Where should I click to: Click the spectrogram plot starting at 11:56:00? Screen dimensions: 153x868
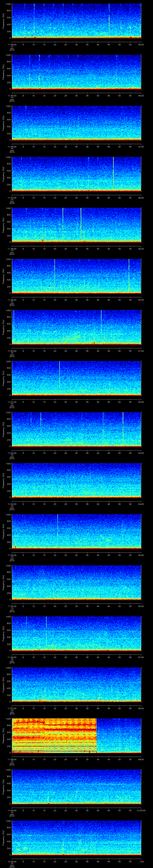point(76,633)
